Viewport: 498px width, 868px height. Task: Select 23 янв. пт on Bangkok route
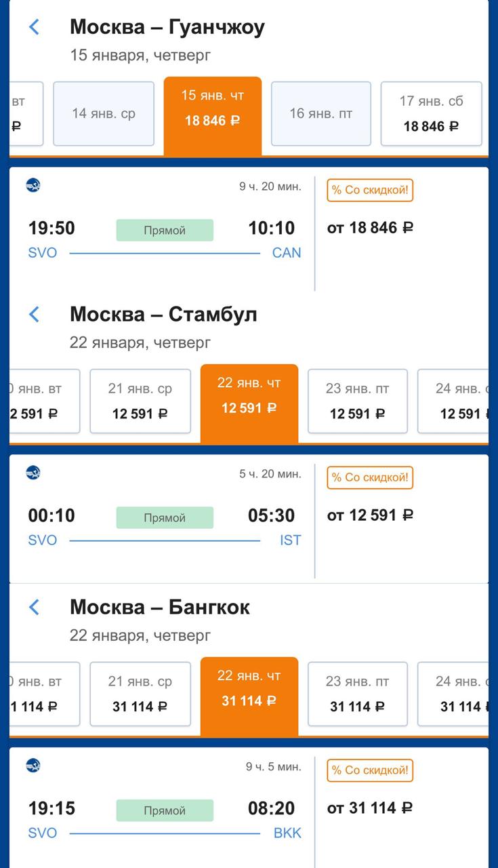(x=358, y=694)
